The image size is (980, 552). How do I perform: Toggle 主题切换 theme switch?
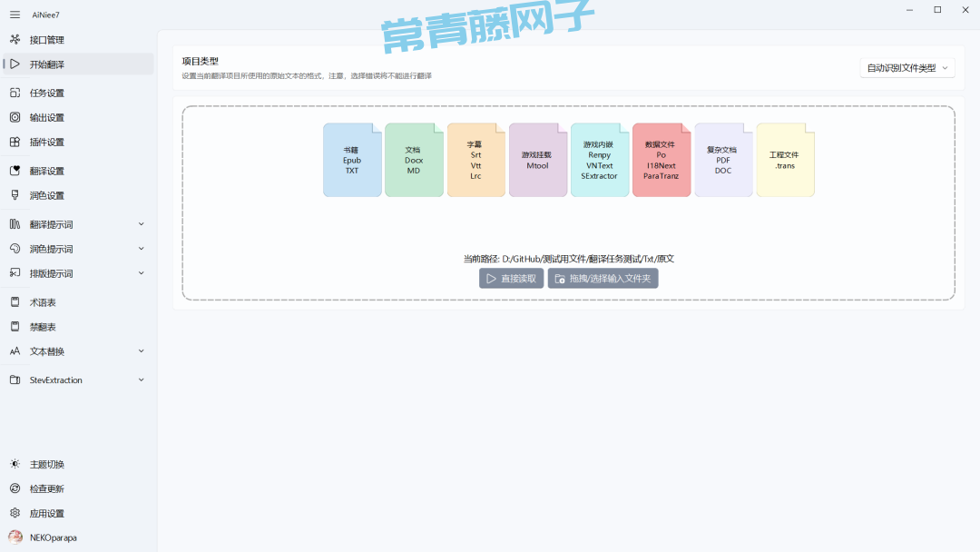tap(15, 464)
